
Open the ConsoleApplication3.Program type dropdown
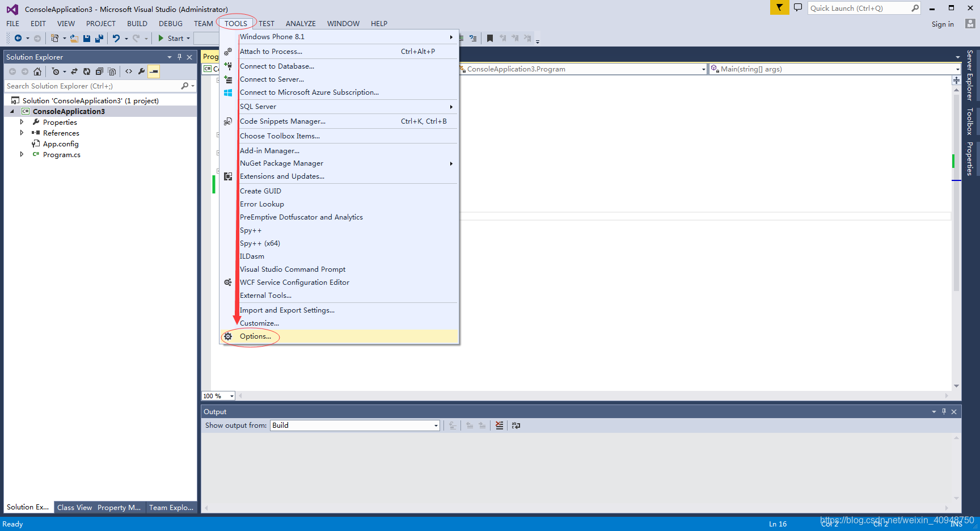point(704,69)
